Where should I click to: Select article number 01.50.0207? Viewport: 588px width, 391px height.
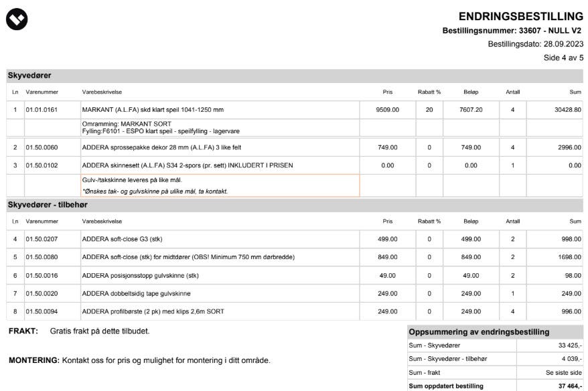(42, 239)
